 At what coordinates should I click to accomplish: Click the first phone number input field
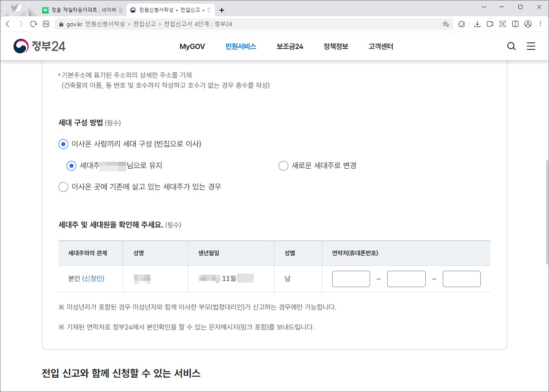point(351,278)
